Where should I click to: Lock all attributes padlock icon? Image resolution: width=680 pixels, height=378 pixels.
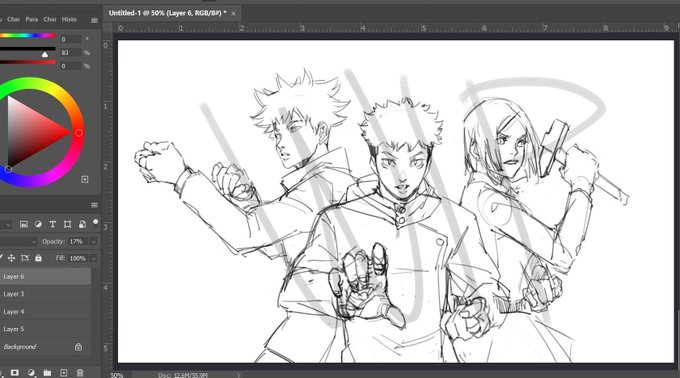pyautogui.click(x=38, y=258)
